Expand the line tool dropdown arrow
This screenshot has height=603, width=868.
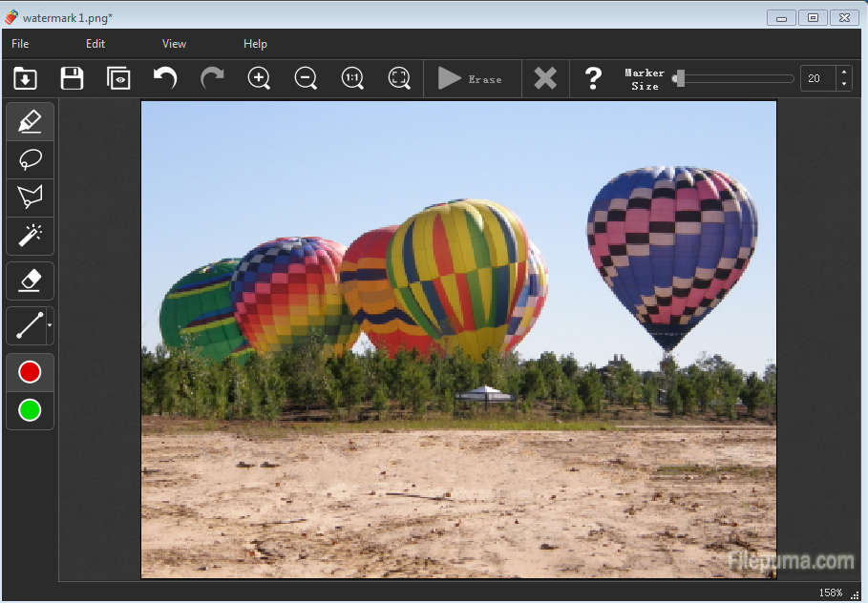pyautogui.click(x=50, y=326)
